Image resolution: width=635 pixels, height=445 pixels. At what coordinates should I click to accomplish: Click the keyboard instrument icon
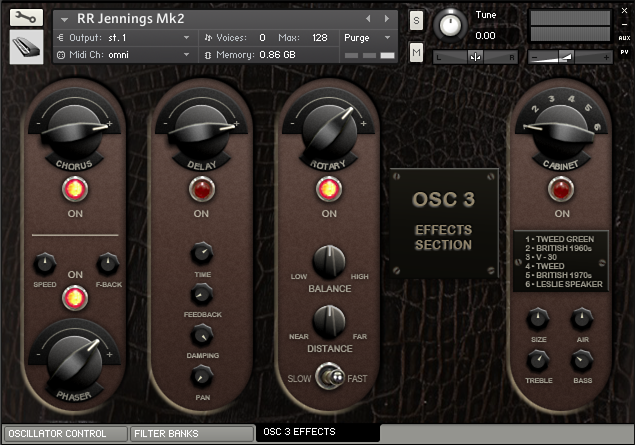click(x=26, y=47)
